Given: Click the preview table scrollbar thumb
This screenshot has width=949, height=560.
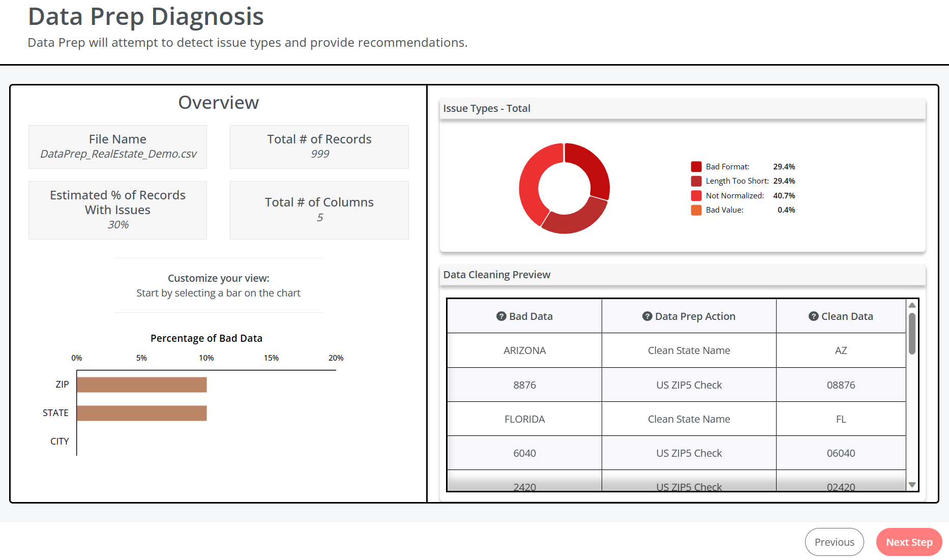Looking at the screenshot, I should 912,333.
